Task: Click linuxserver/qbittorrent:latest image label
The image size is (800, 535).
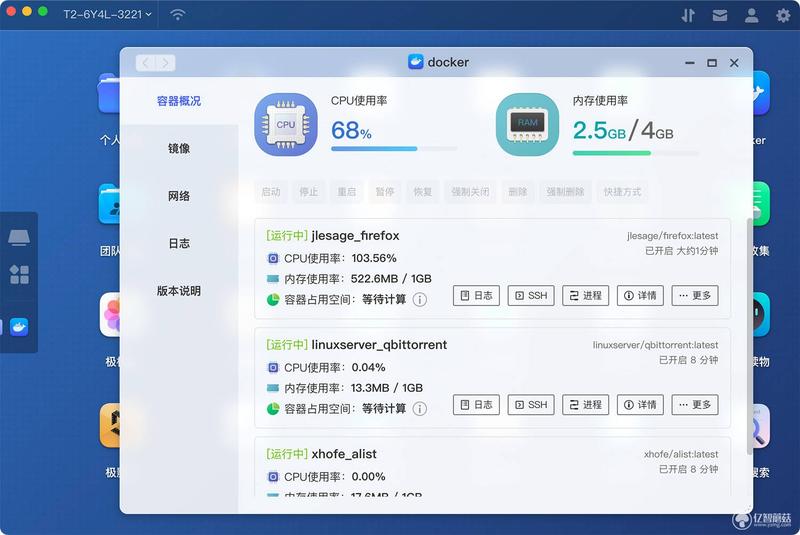Action: [x=655, y=345]
